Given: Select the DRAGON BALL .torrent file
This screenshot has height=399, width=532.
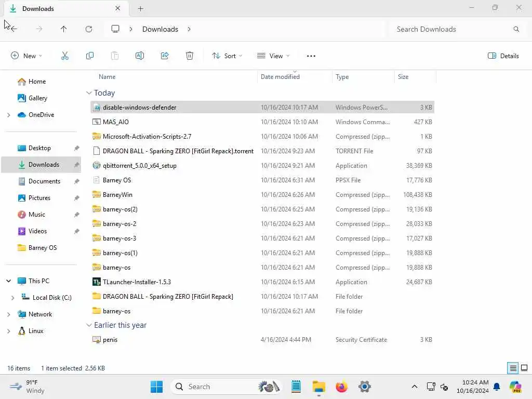Looking at the screenshot, I should coord(262,151).
